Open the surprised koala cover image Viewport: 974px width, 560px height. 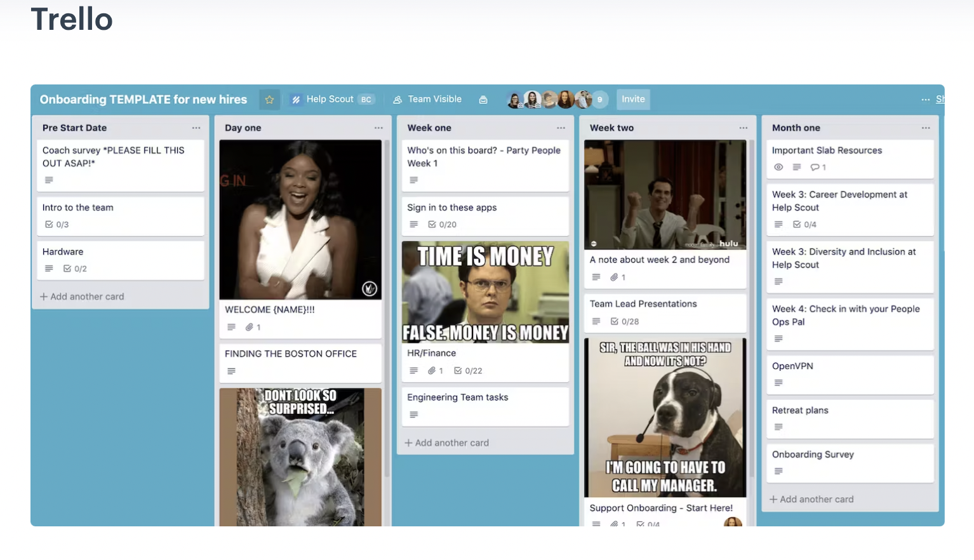(x=300, y=457)
